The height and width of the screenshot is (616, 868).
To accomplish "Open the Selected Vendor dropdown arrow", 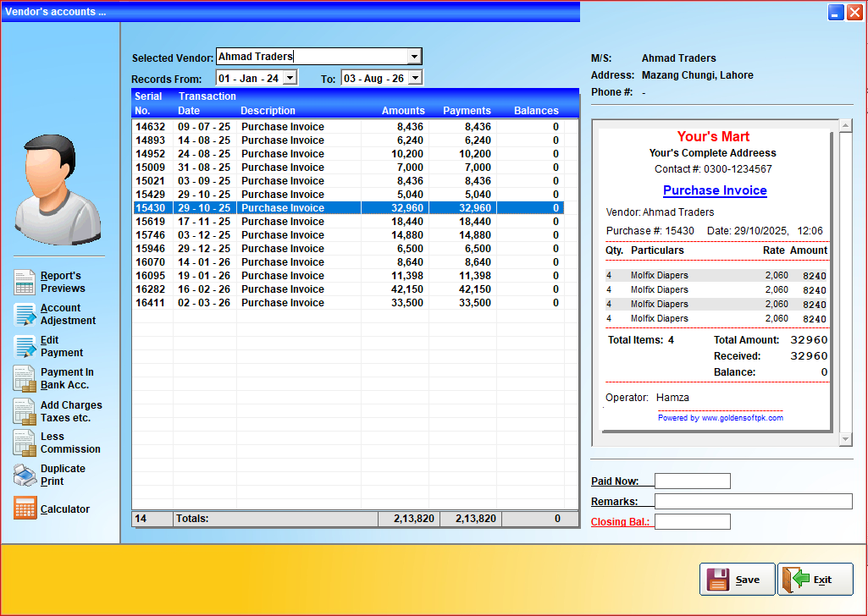I will (x=414, y=57).
